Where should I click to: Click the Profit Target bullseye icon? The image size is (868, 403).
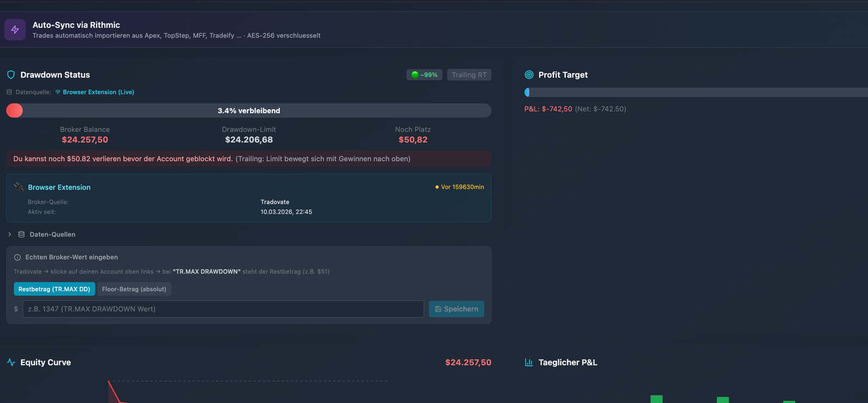click(x=529, y=75)
